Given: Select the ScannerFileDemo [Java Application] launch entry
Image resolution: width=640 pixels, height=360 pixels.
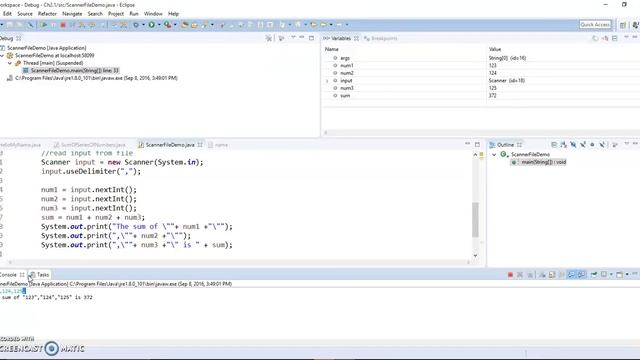Looking at the screenshot, I should click(43, 48).
